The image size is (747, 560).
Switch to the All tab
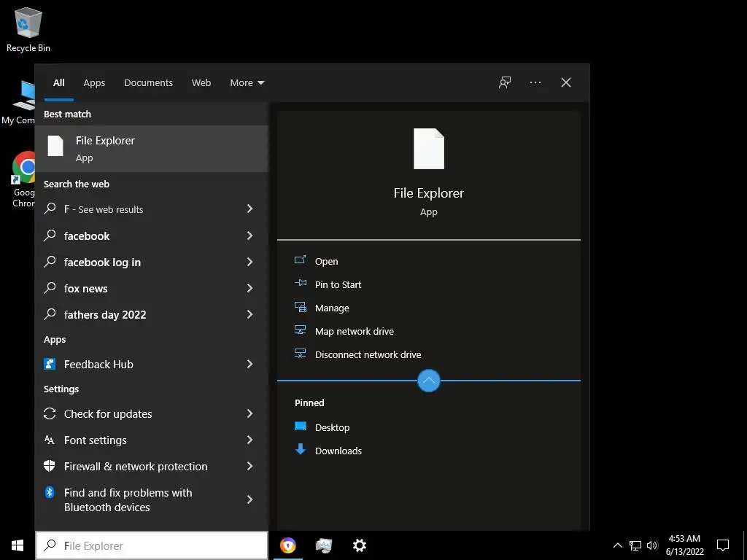[x=58, y=82]
